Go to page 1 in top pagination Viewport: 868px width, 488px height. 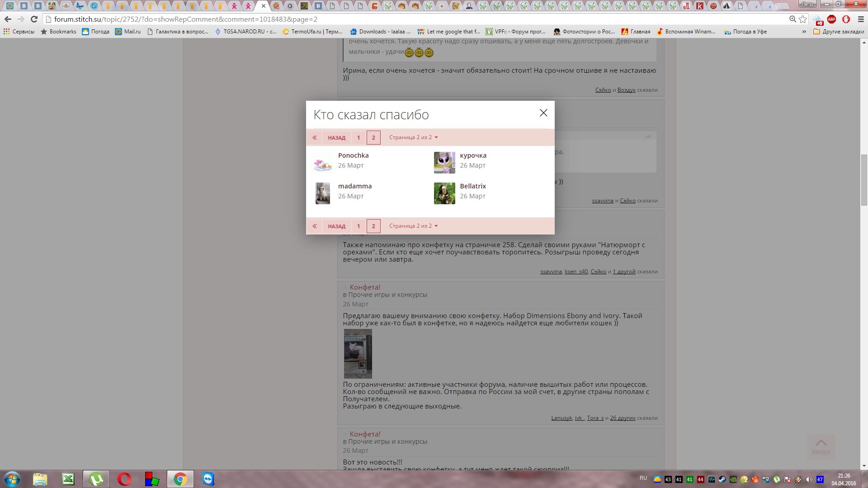[x=359, y=137]
